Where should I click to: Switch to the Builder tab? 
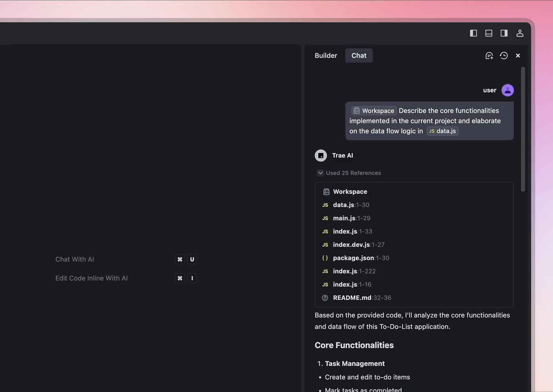click(326, 56)
